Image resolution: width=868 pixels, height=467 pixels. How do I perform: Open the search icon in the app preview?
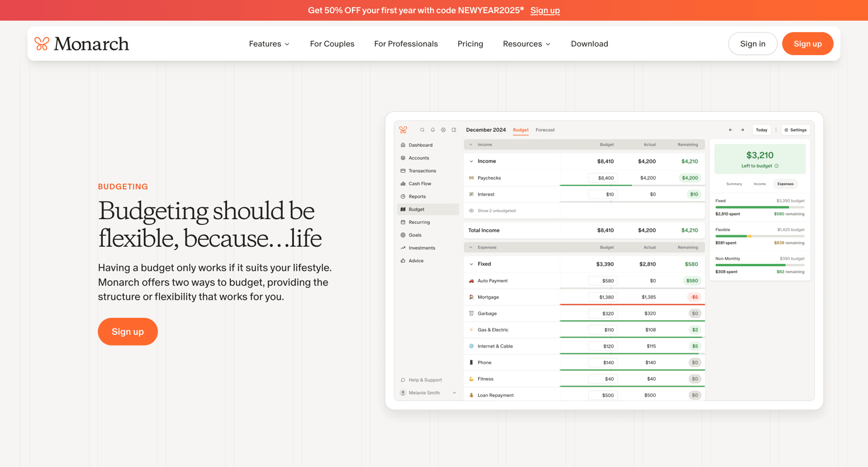click(x=423, y=130)
